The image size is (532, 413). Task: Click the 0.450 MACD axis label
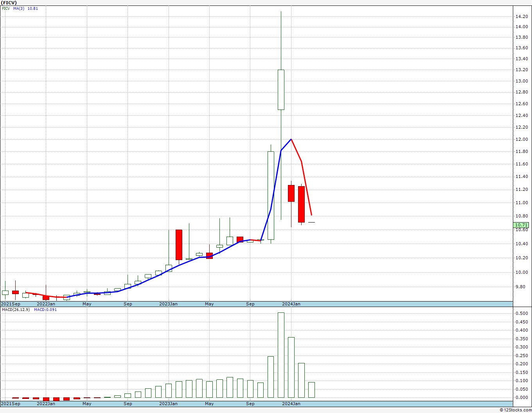521,322
